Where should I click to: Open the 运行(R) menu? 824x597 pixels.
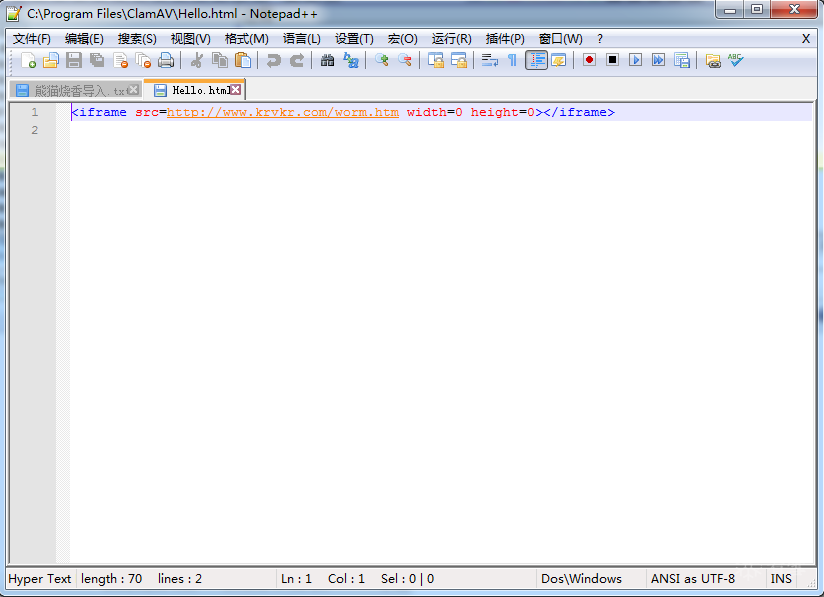[x=451, y=39]
